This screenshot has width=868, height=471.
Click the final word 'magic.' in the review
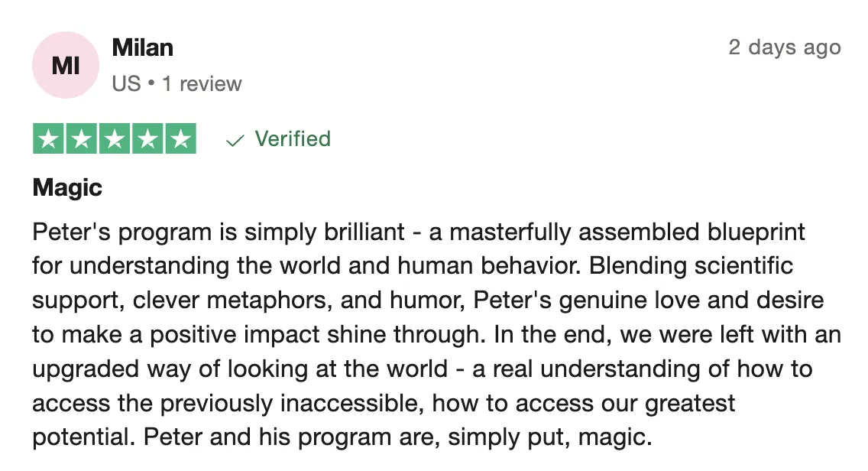[615, 438]
